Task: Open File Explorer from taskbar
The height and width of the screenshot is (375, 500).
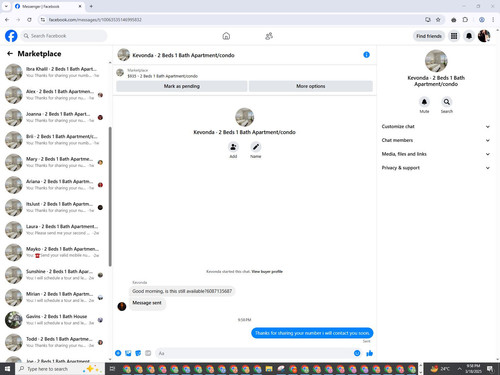Action: pos(269,369)
